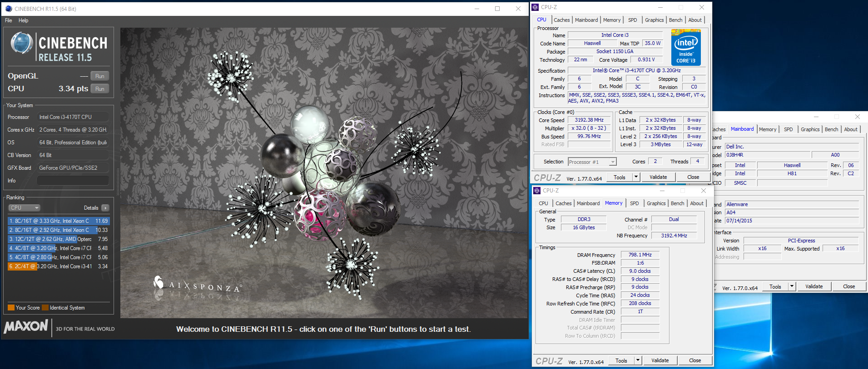Click Validate in CPU-Z CPU window
The height and width of the screenshot is (369, 868).
click(x=658, y=177)
